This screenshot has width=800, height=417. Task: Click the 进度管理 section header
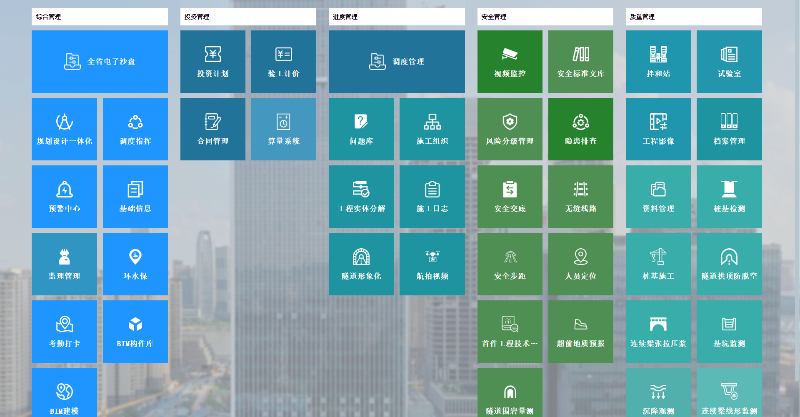pyautogui.click(x=397, y=17)
